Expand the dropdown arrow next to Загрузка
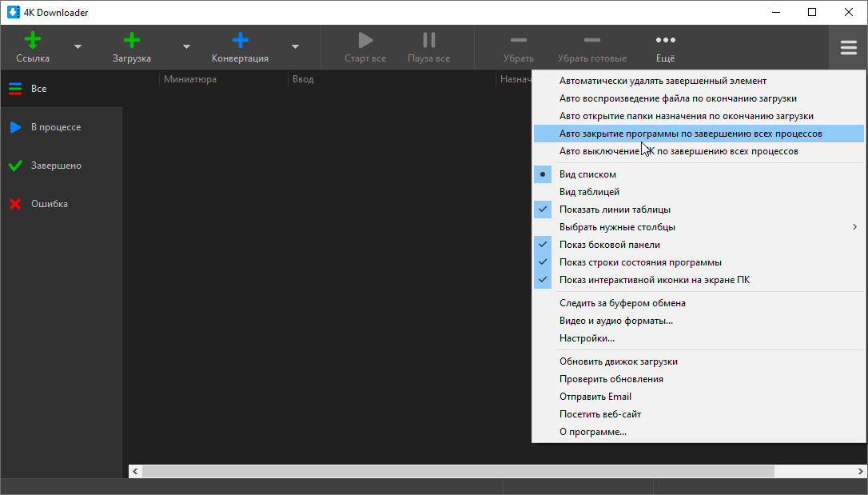Screen dimensions: 868x495 pos(186,47)
